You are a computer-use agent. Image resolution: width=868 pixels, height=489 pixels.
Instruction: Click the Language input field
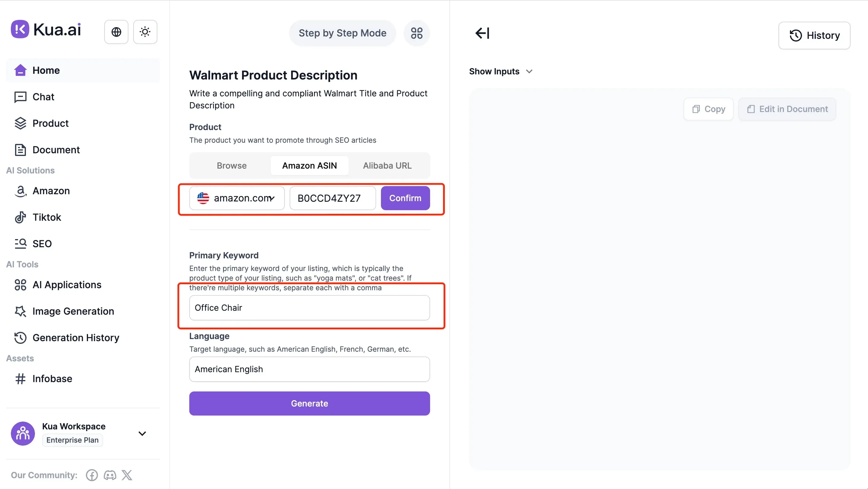(x=309, y=369)
